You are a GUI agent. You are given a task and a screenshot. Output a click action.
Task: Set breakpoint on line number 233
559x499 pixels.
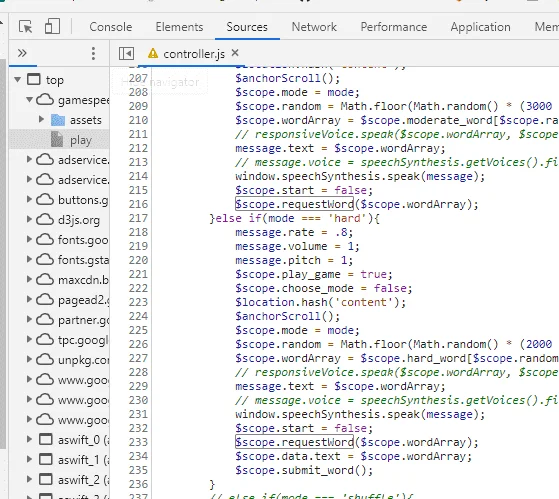(x=138, y=442)
